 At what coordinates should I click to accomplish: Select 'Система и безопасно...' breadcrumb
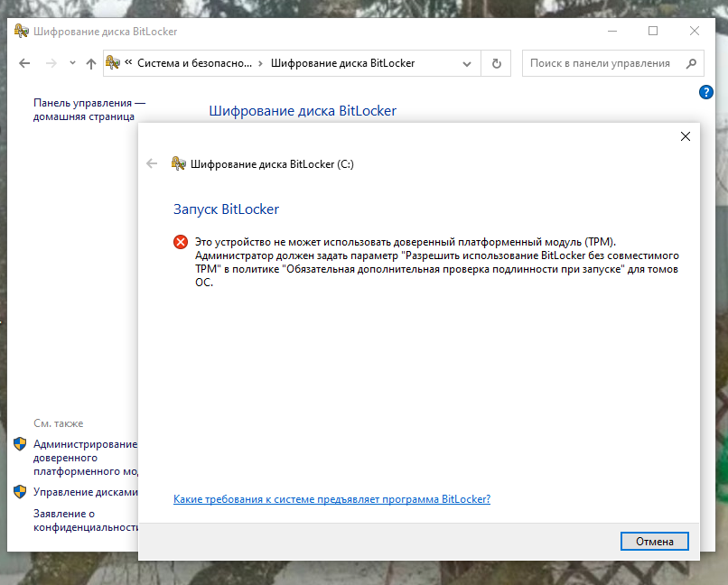click(x=194, y=63)
